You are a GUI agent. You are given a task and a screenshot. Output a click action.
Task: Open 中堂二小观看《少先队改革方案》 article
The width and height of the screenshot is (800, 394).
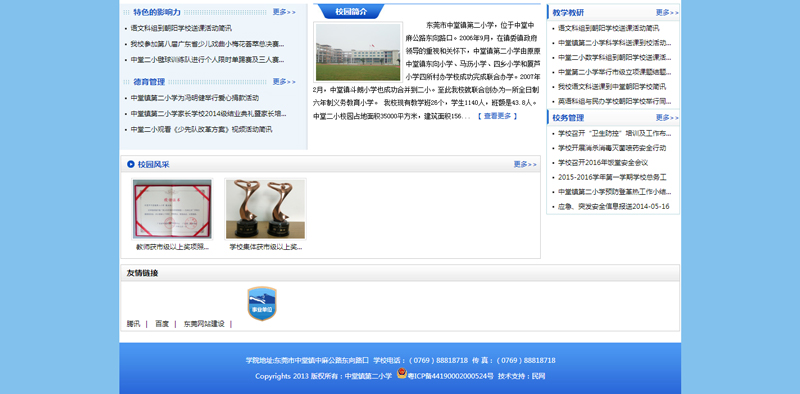[x=201, y=130]
